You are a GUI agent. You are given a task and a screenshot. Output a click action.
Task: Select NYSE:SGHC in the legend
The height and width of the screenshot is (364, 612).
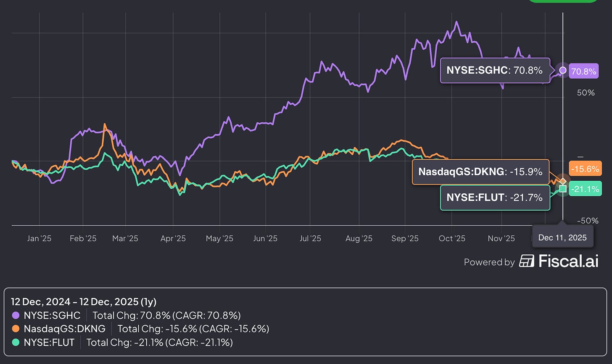pos(52,315)
